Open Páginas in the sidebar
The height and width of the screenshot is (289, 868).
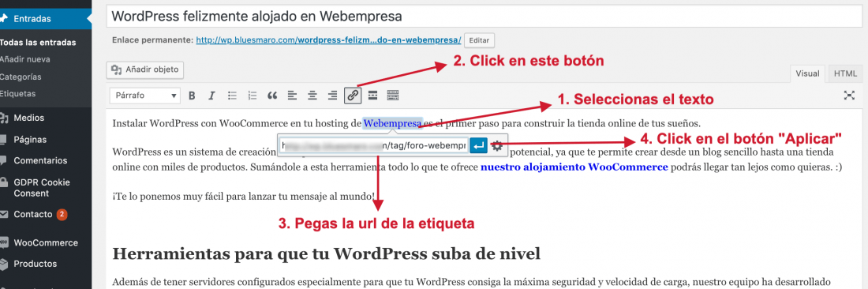[x=46, y=140]
